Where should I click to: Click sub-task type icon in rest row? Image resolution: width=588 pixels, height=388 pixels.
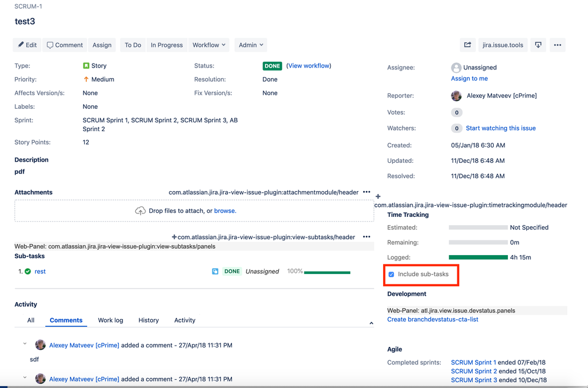coord(215,272)
